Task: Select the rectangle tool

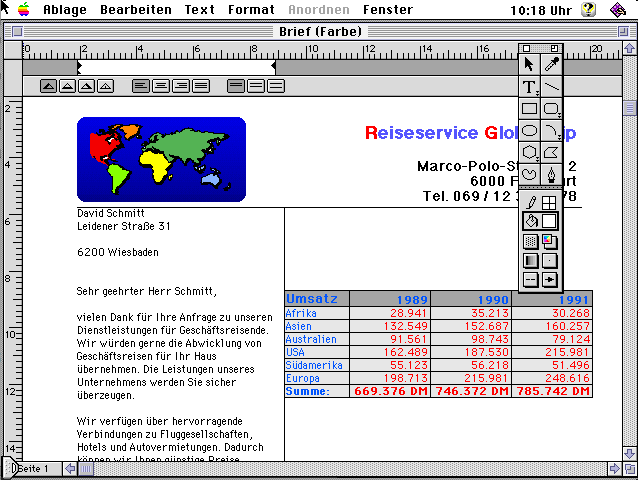Action: point(529,109)
